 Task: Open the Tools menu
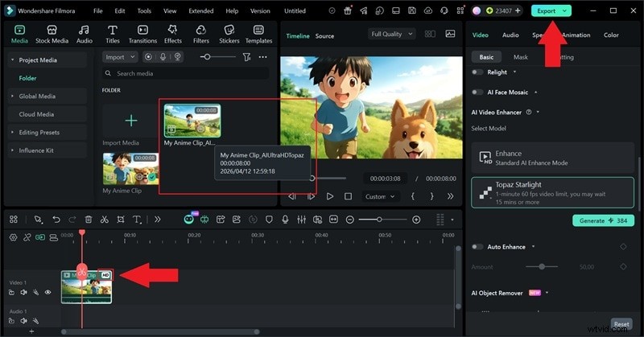(x=144, y=11)
